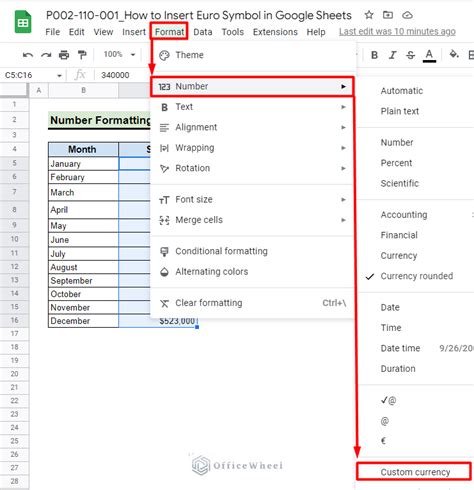Open the File menu
Image resolution: width=474 pixels, height=490 pixels.
53,32
